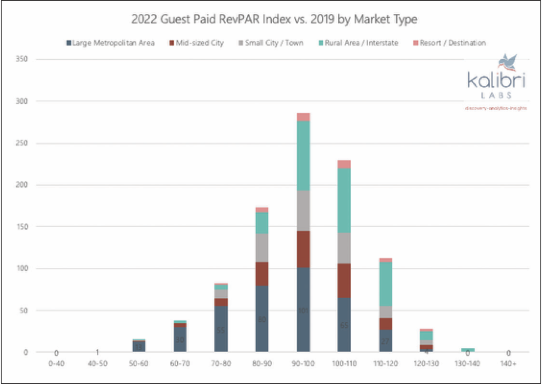Screen dimensions: 542x384
Task: Click the Rural Area / Interstate legend swatch
Action: click(x=320, y=43)
